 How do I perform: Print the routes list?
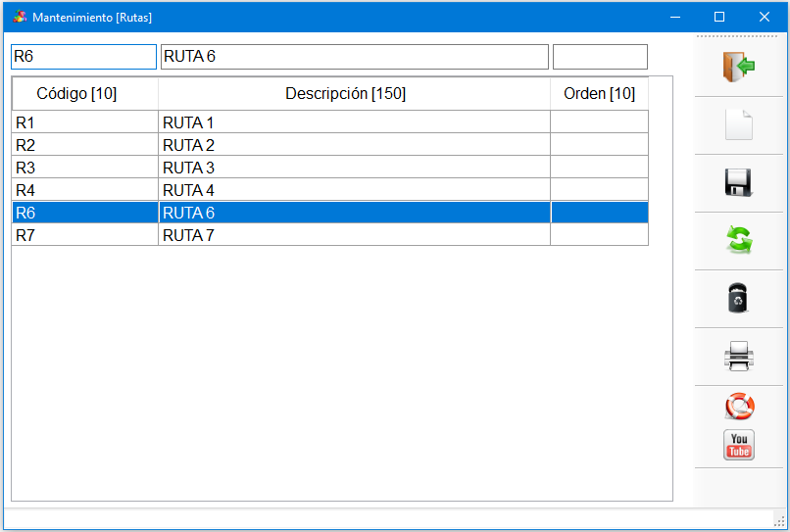739,357
